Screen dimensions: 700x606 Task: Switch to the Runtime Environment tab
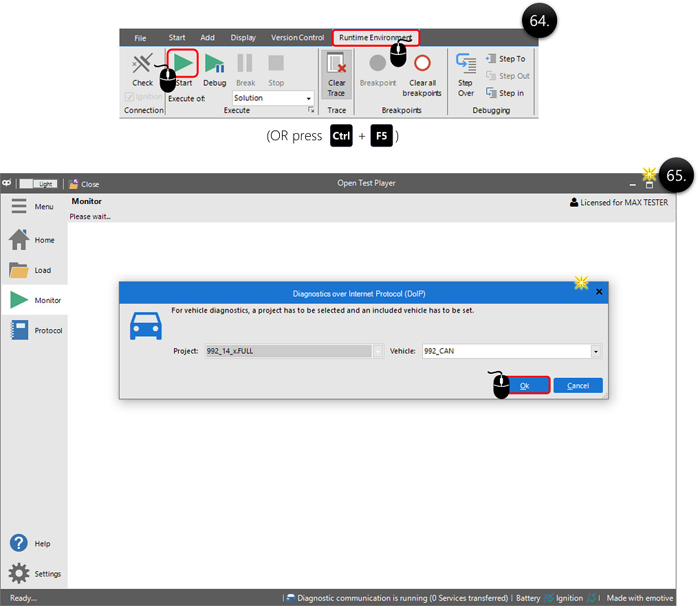click(x=375, y=38)
